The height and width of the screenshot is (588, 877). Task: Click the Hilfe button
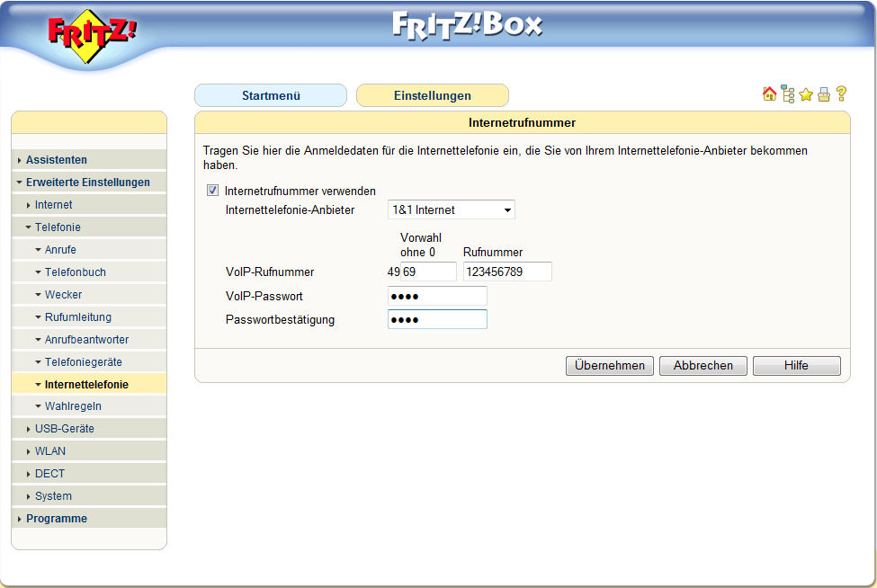pyautogui.click(x=796, y=366)
